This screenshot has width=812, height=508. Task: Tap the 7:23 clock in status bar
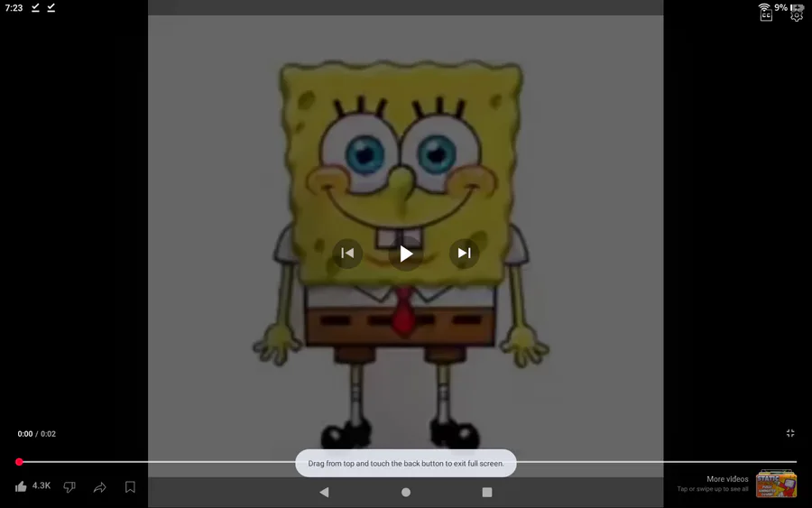[x=14, y=8]
